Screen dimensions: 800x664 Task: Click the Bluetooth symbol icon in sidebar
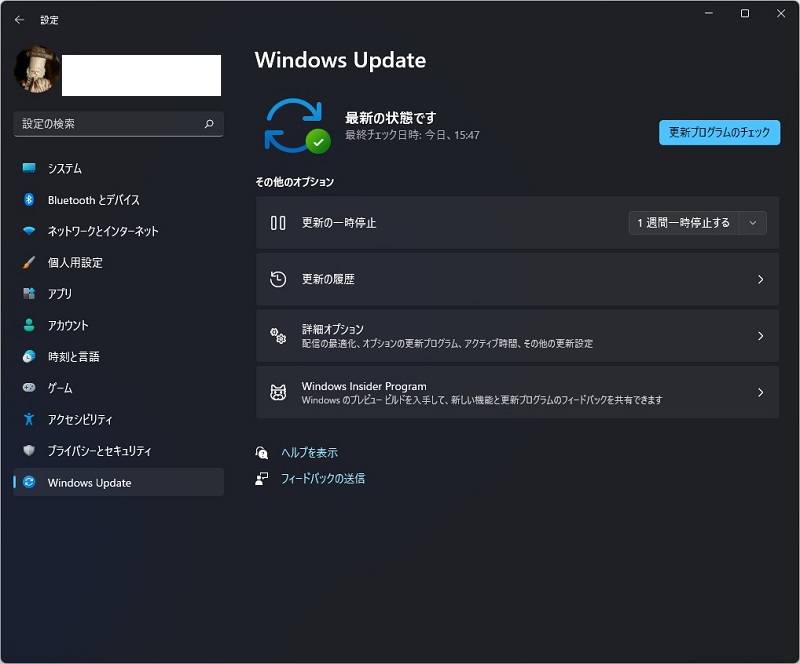tap(29, 200)
